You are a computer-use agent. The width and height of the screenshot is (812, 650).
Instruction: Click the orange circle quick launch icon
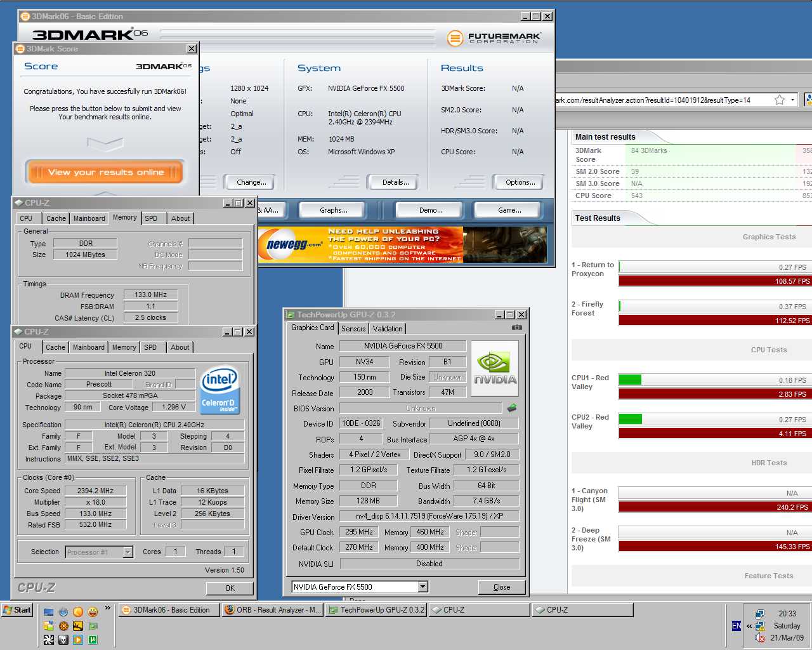coord(78,612)
